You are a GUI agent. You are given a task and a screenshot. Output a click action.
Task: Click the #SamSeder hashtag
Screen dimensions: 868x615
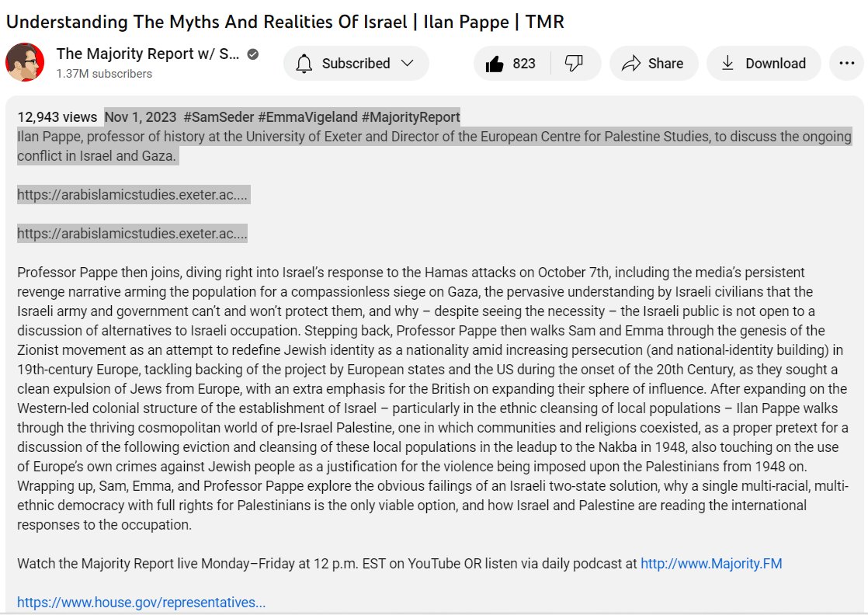tap(219, 117)
